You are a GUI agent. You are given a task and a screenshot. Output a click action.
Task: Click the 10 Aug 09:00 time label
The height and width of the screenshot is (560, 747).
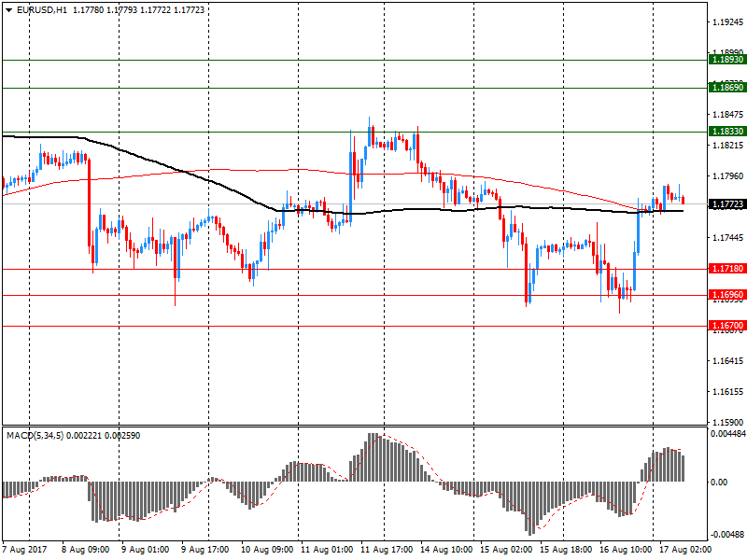pyautogui.click(x=267, y=550)
